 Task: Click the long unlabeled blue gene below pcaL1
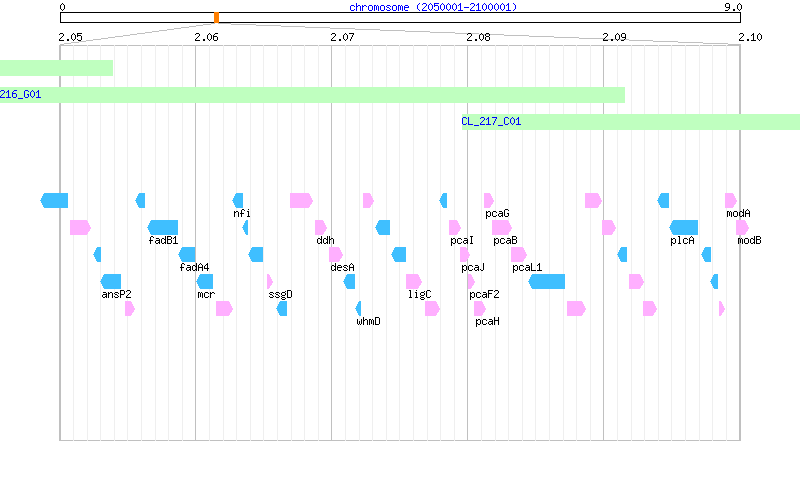click(546, 282)
